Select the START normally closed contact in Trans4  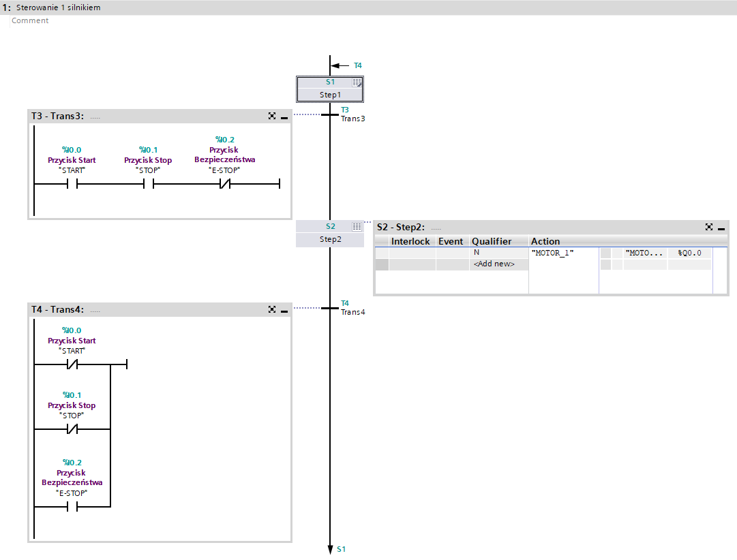click(72, 364)
